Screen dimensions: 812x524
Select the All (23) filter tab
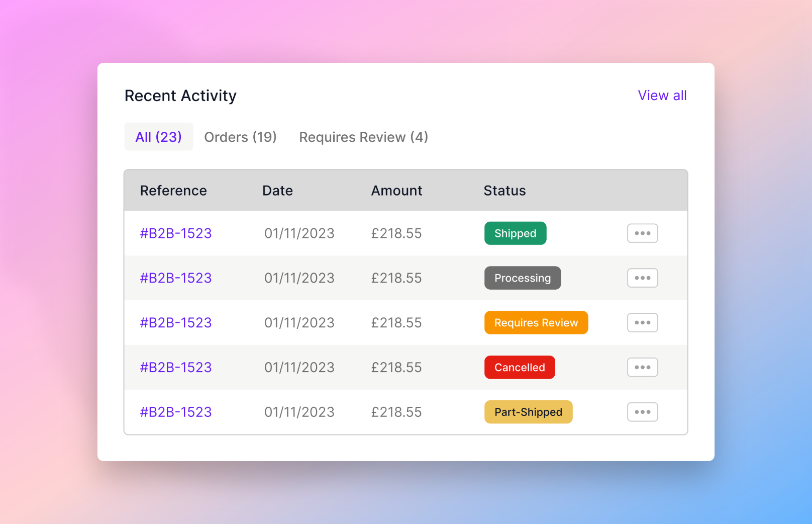coord(158,136)
